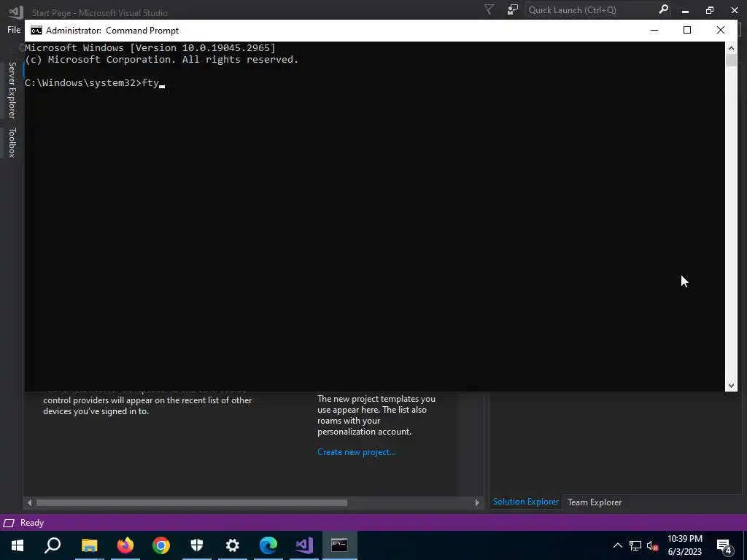Viewport: 747px width, 560px height.
Task: Click the Command Prompt taskbar icon
Action: [340, 545]
